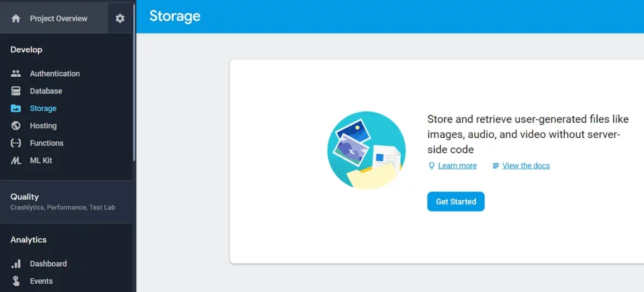Screen dimensions: 644x292
Task: Click the Authentication people icon
Action: [x=16, y=74]
